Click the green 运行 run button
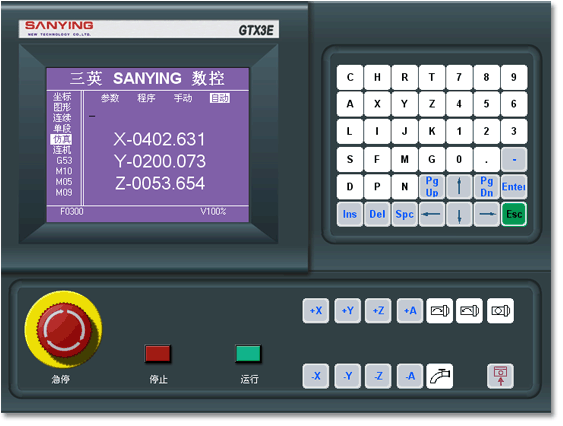Screen dimensions: 563x426 (x=248, y=354)
